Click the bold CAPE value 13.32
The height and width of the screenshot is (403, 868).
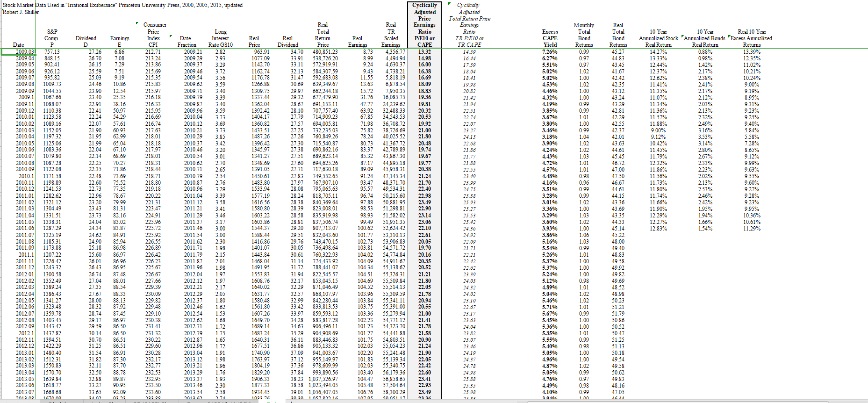point(424,52)
